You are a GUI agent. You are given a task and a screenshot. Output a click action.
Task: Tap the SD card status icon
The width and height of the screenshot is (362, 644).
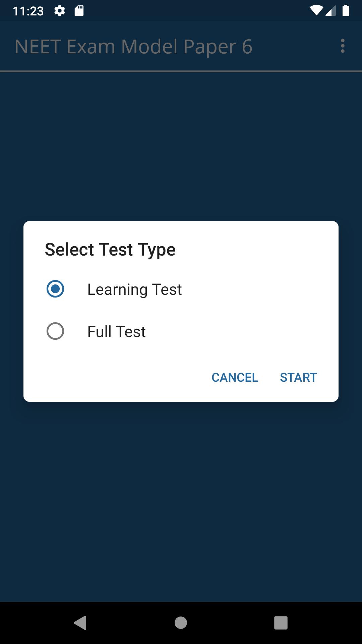(79, 11)
